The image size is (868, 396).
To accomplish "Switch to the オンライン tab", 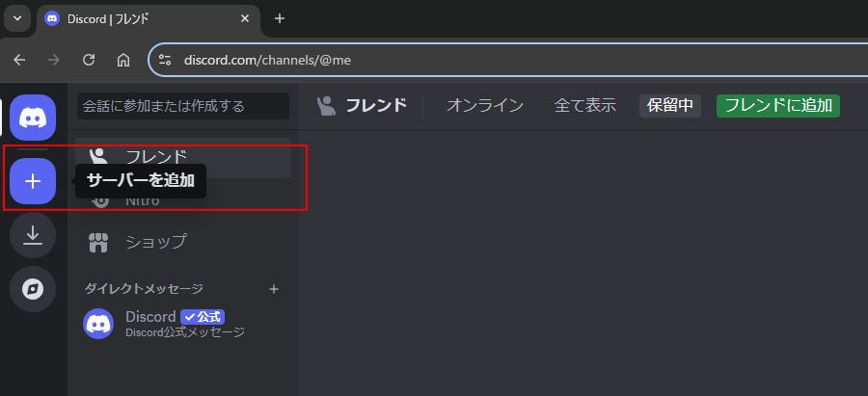I will click(485, 106).
